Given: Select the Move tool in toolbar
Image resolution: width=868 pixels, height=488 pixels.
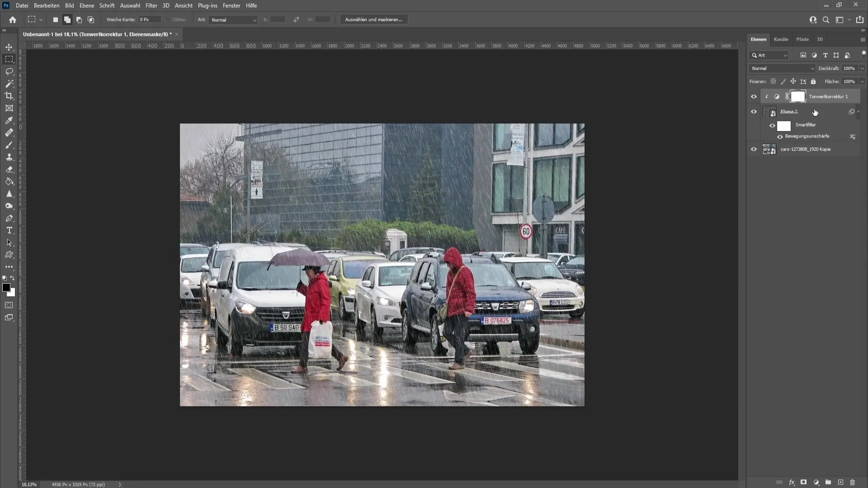Looking at the screenshot, I should pyautogui.click(x=9, y=47).
